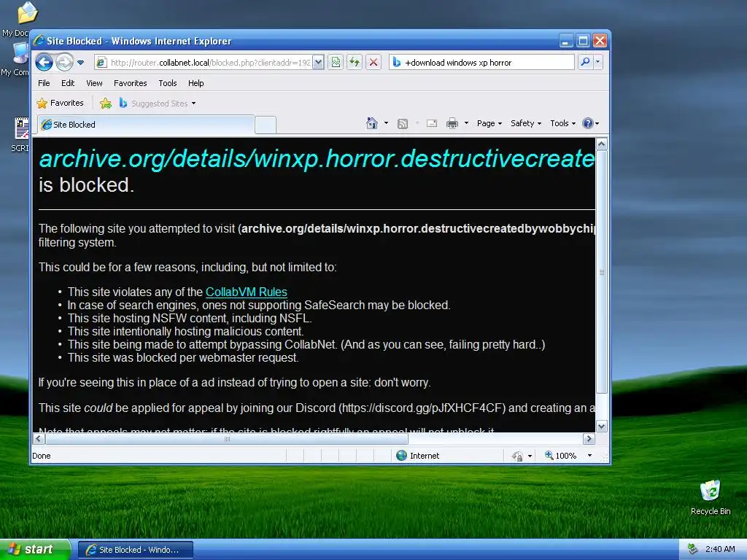Viewport: 747px width, 560px height.
Task: Click the 2:40 AM taskbar clock
Action: click(720, 549)
